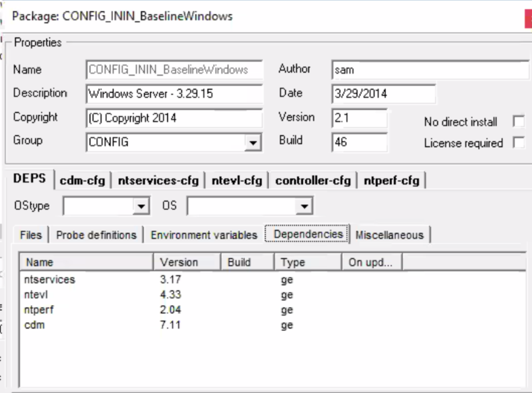Open the Environment variables tab
The width and height of the screenshot is (532, 393).
(x=204, y=235)
